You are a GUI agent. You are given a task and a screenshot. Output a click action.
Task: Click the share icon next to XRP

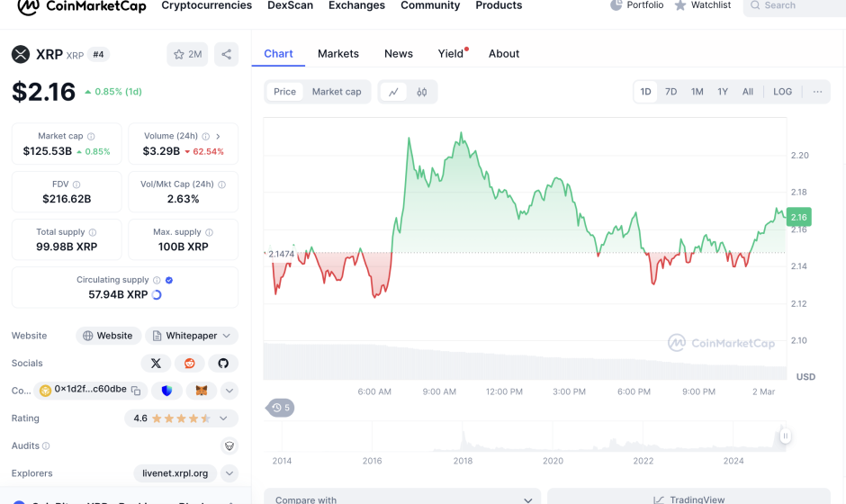[226, 55]
